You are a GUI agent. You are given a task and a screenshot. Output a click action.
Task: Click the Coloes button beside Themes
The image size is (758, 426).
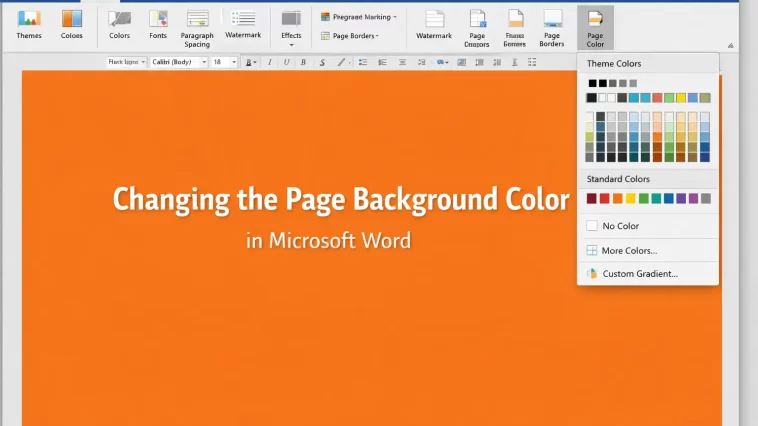pyautogui.click(x=72, y=25)
